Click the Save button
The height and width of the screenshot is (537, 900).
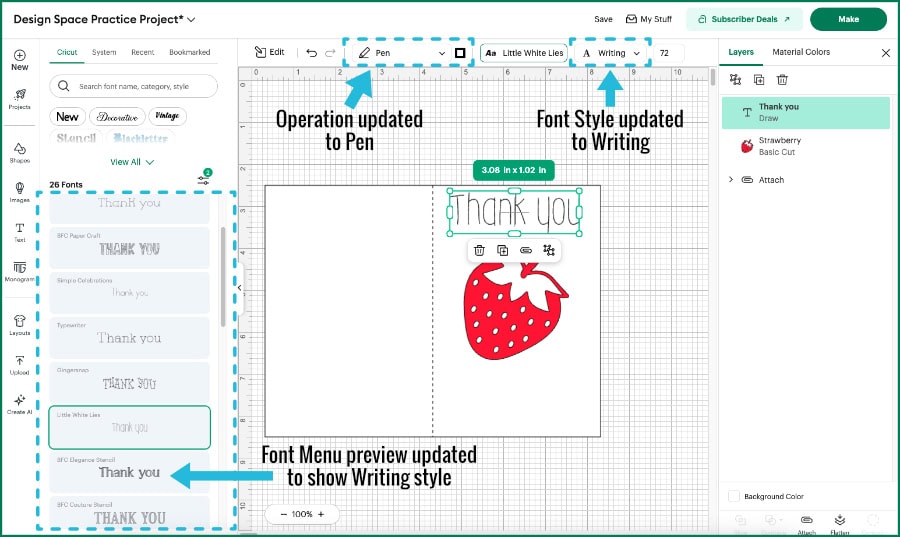pos(603,19)
